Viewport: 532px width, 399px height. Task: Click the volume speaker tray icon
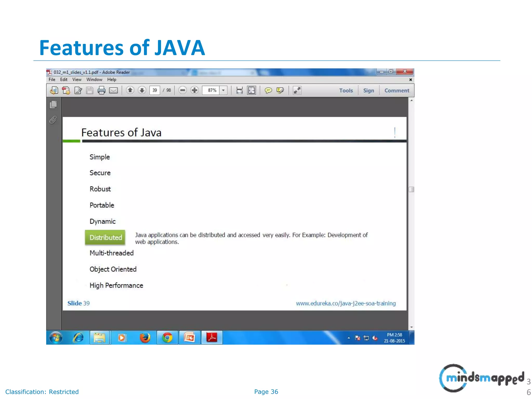point(375,338)
